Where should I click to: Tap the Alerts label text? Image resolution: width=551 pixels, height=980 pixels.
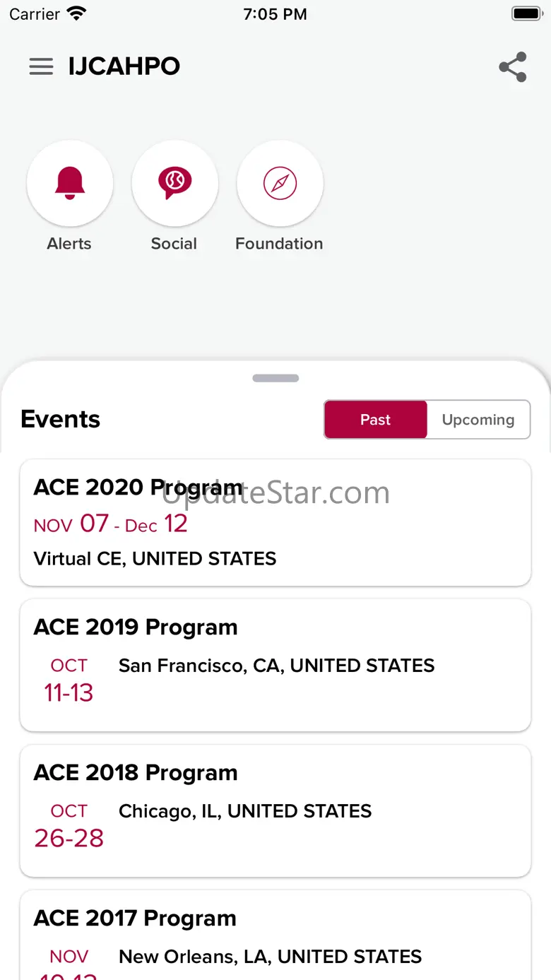pos(69,244)
